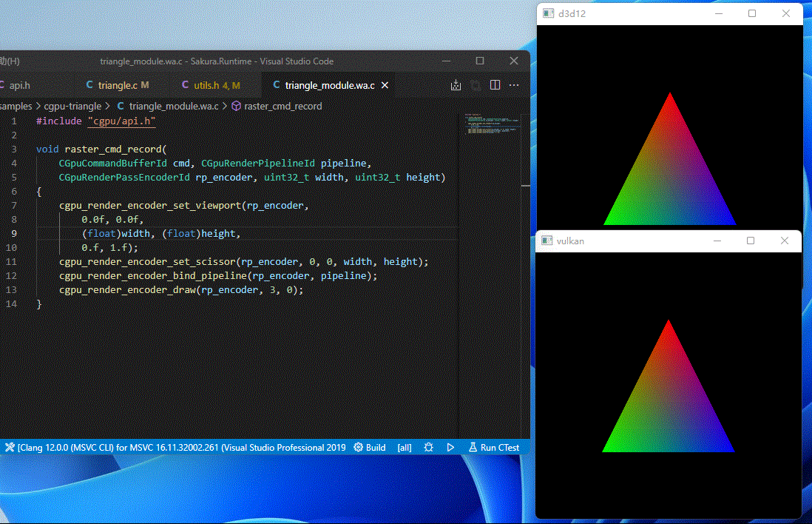Image resolution: width=812 pixels, height=524 pixels.
Task: Switch to the triangle.c tab
Action: tap(117, 85)
